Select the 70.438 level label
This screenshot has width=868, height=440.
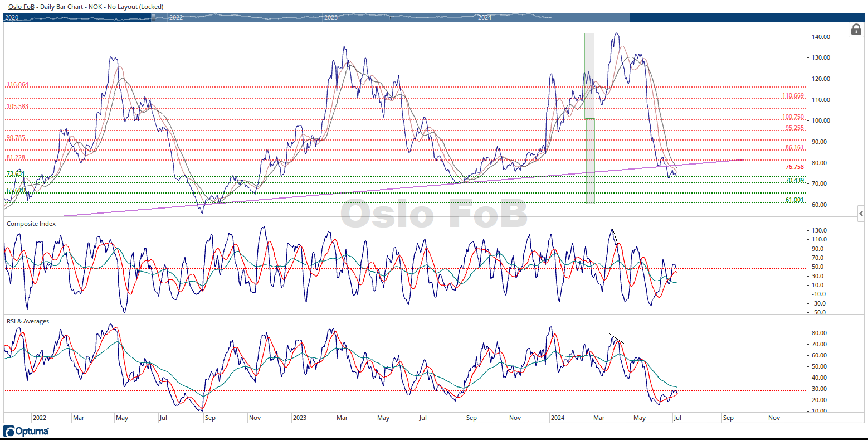[794, 180]
